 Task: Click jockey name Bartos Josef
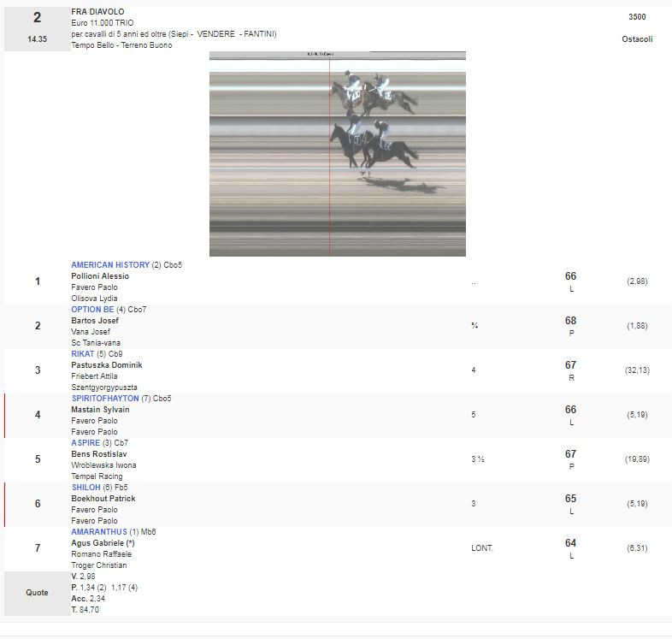click(95, 321)
